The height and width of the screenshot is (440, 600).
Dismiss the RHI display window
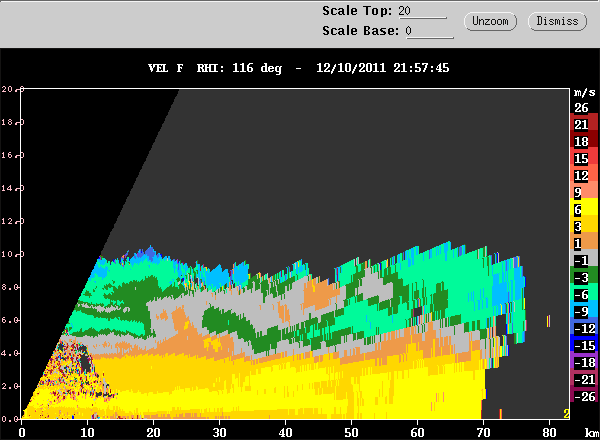tap(557, 21)
